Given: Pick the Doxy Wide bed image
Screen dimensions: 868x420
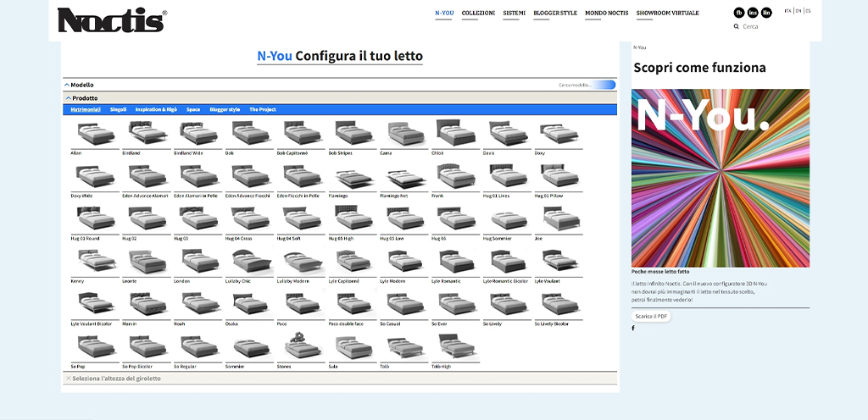Looking at the screenshot, I should point(95,177).
